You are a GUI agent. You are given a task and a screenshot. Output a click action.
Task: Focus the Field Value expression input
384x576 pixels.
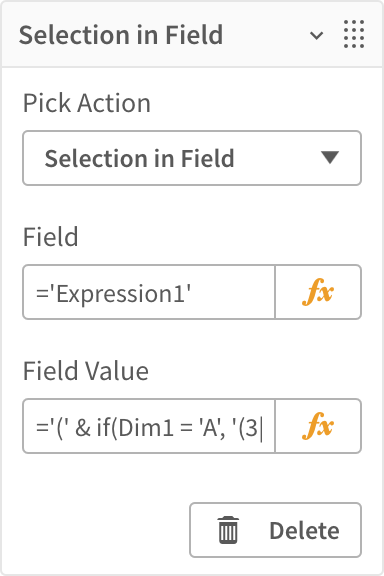pos(149,426)
